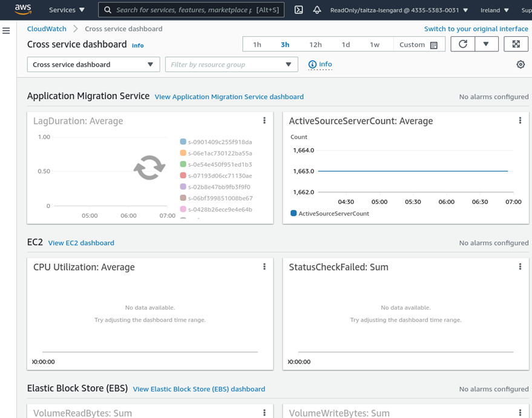Toggle ActiveSourceServerCount legend series

(x=330, y=214)
